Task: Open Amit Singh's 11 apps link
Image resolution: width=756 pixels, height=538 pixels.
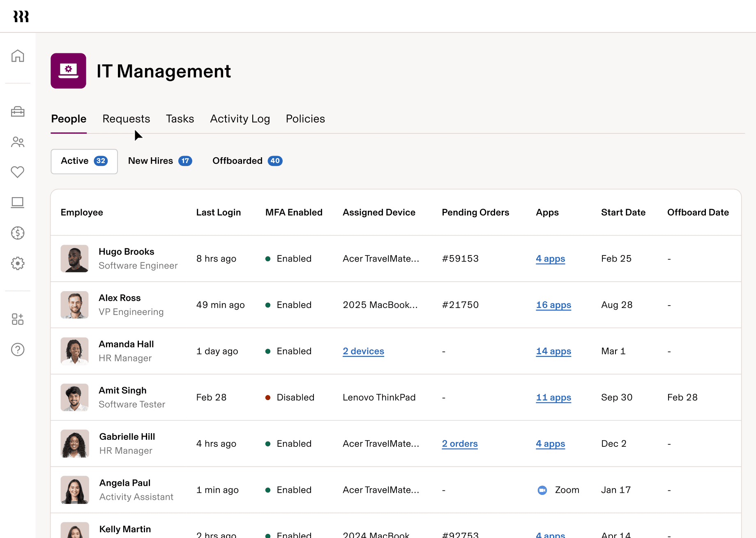Action: 553,398
